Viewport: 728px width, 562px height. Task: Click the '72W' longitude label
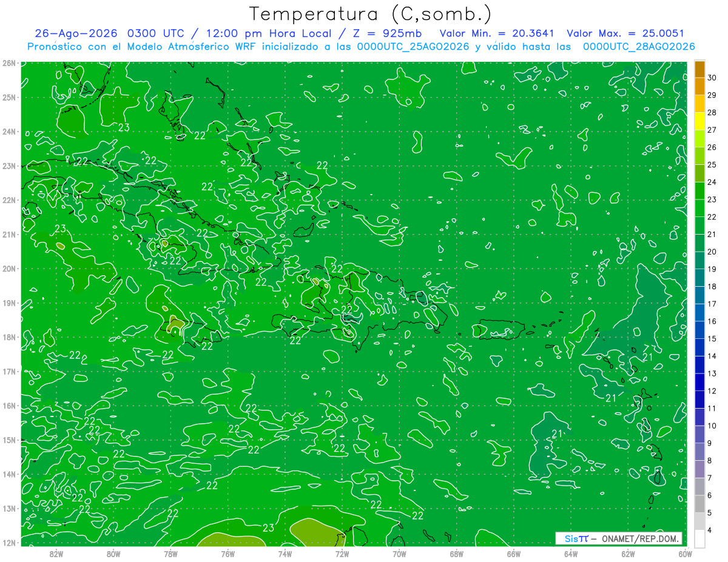(x=342, y=554)
